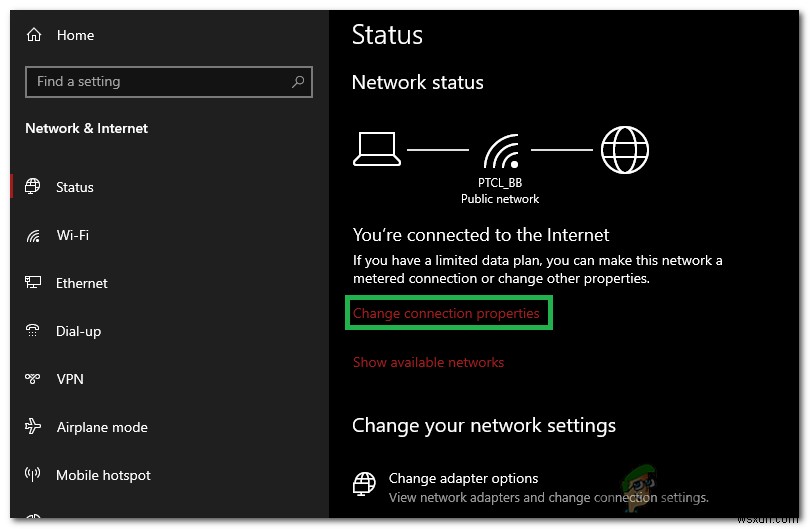Screen dimensions: 810x529
Task: Click the search magnifier icon
Action: (298, 82)
